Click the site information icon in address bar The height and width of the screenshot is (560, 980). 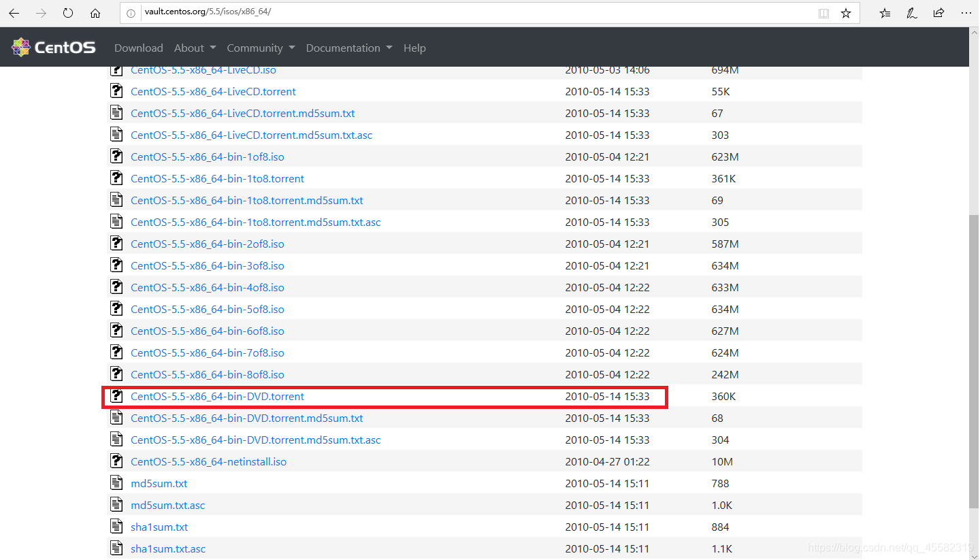[132, 13]
